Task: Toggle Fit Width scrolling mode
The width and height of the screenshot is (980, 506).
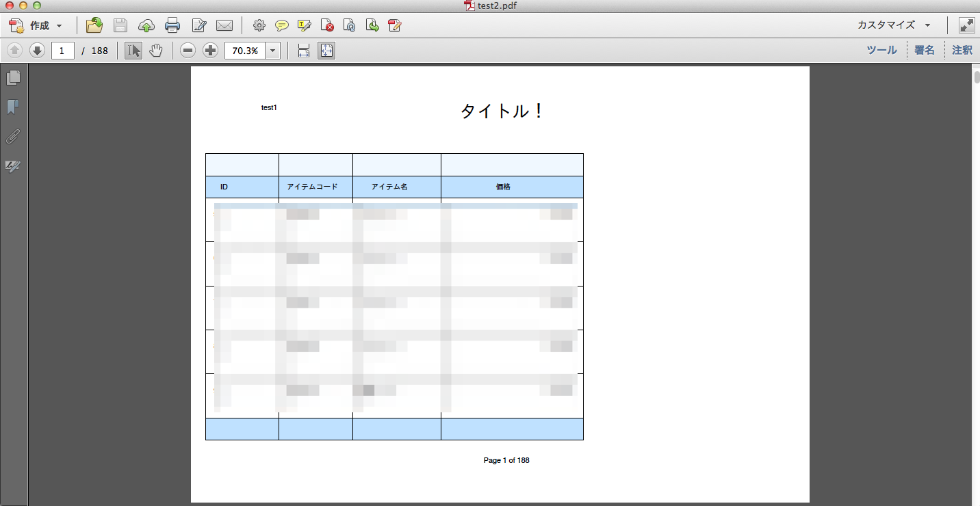Action: [304, 51]
